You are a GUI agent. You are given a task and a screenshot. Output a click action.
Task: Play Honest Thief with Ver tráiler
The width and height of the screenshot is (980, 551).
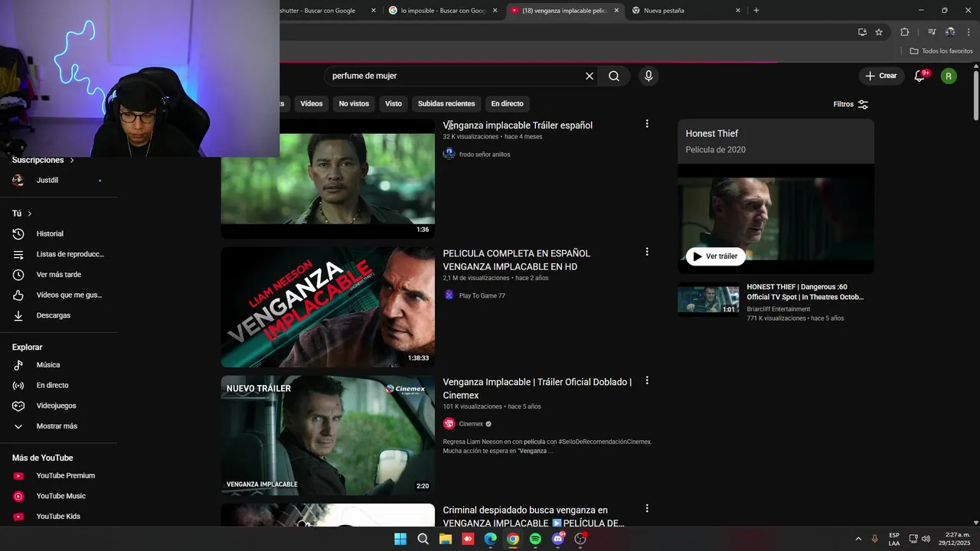[x=715, y=256]
